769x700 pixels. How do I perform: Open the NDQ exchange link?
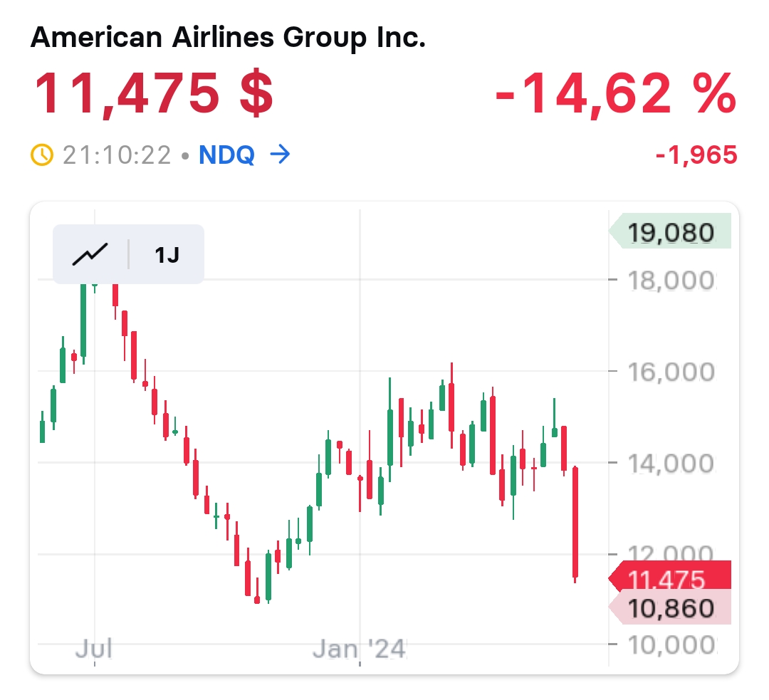click(226, 154)
